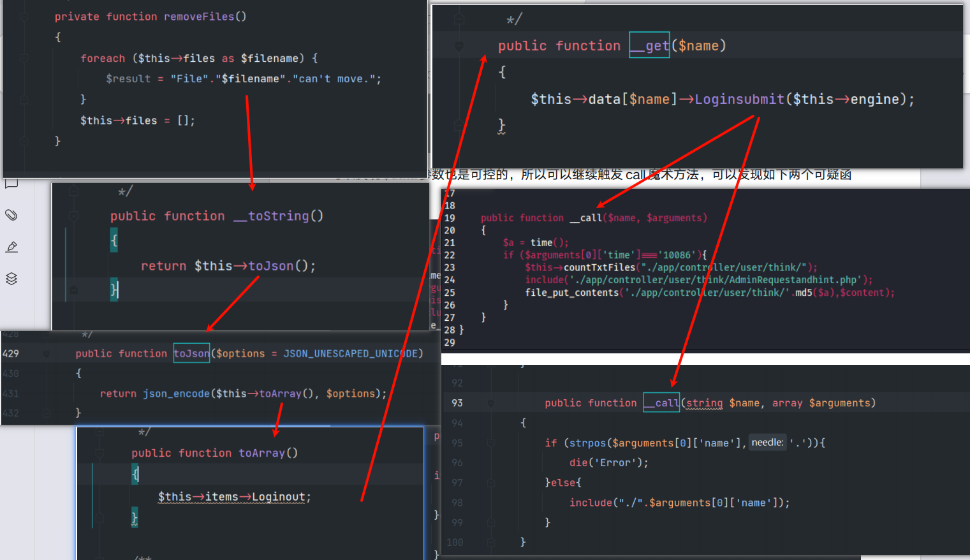
Task: Collapse fold marker beside public function __get
Action: (459, 46)
